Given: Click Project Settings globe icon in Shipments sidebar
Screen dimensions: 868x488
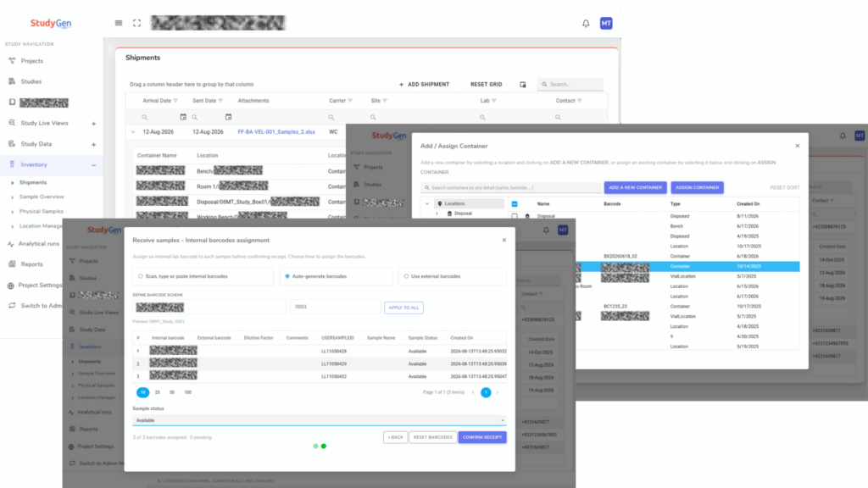Looking at the screenshot, I should (x=10, y=286).
